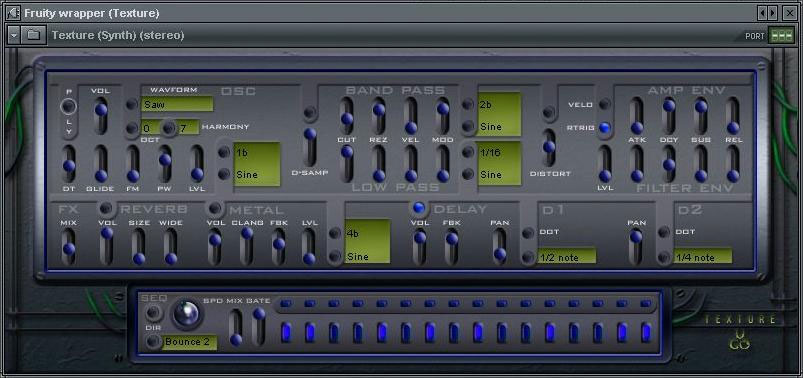The width and height of the screenshot is (803, 378).
Task: Open the wrapper options dropdown arrow
Action: click(x=14, y=35)
